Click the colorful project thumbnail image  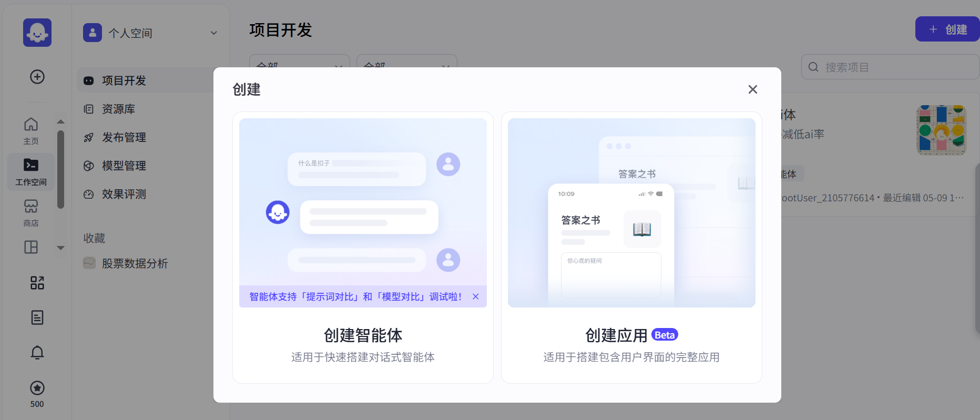(x=941, y=130)
